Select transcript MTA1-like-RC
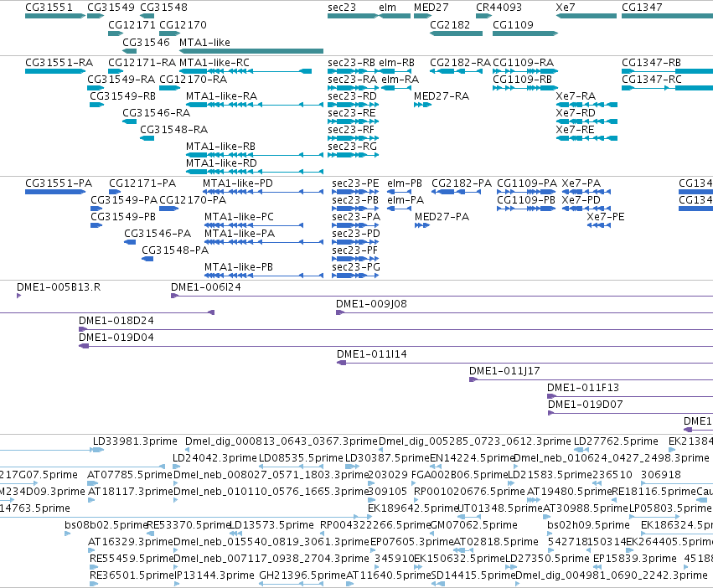Screen dimensions: 713x588 (x=245, y=71)
